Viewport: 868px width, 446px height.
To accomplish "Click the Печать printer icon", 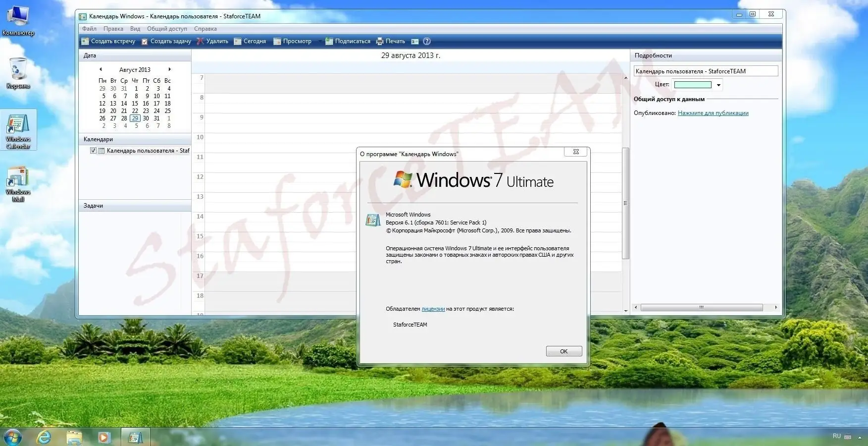I will (379, 41).
